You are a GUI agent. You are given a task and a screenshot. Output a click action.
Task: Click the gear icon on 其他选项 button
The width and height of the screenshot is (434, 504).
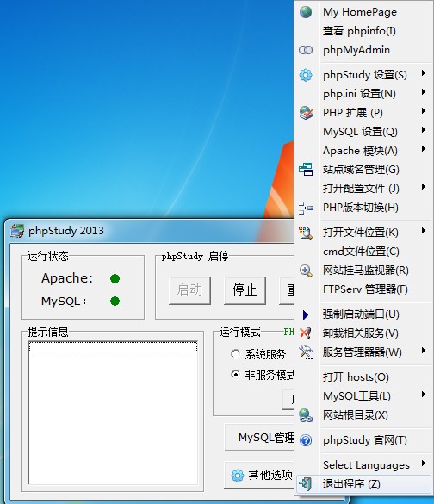238,476
